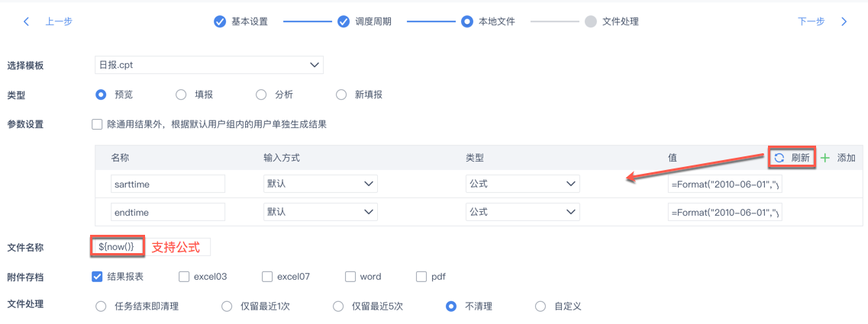Click the 调度周期 step checkmark icon

(x=344, y=21)
